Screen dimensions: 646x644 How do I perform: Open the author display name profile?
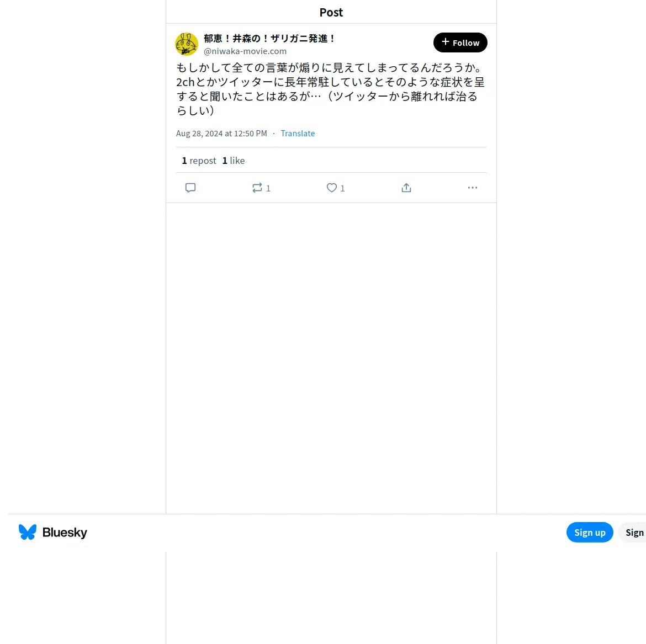point(269,38)
